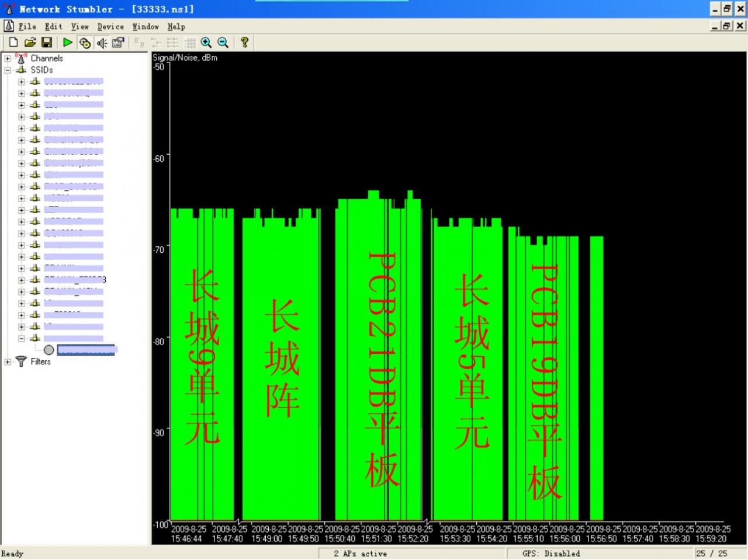Screen dimensions: 748x560
Task: Select the Channels label in tree
Action: (47, 58)
